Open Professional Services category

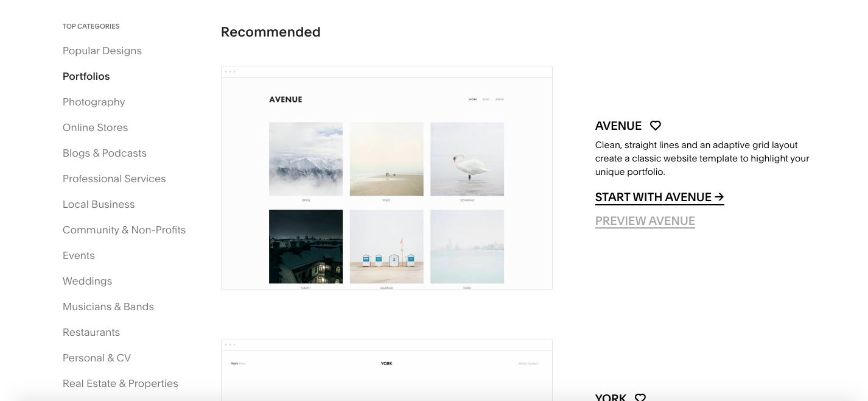(x=114, y=179)
